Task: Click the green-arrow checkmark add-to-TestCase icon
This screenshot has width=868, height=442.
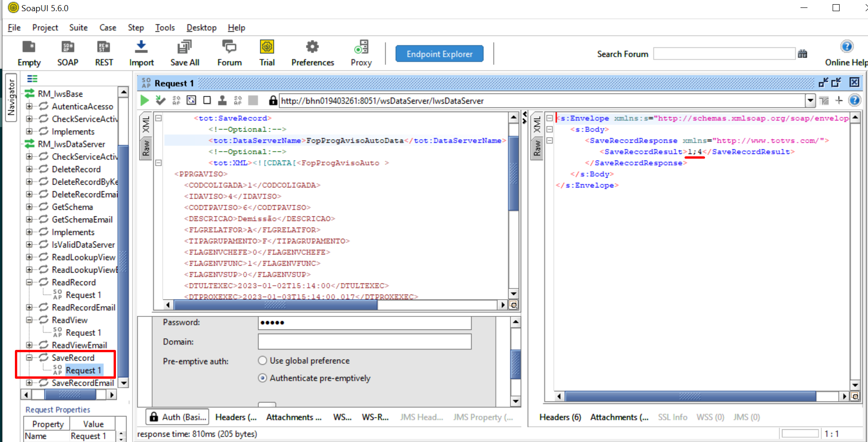Action: [x=161, y=100]
